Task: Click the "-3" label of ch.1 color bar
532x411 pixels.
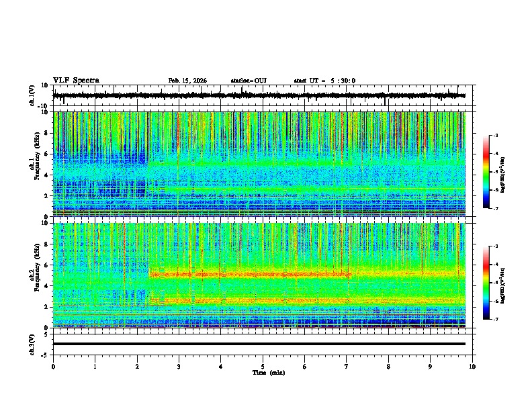Action: tap(495, 136)
